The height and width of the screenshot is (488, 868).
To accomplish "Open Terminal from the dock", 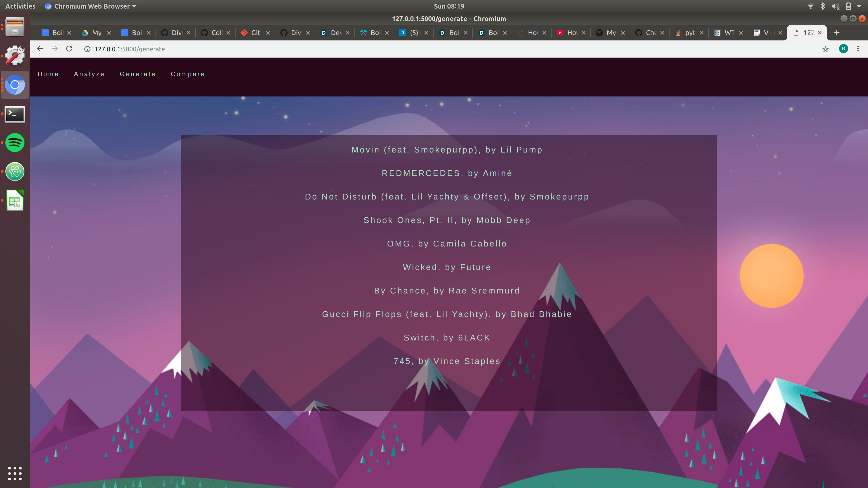I will tap(15, 114).
